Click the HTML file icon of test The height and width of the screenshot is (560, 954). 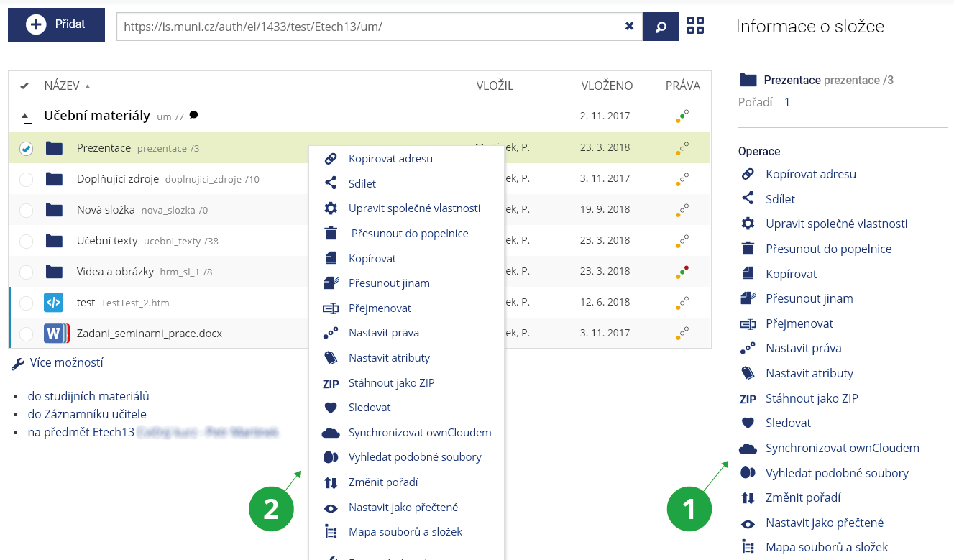tap(54, 303)
